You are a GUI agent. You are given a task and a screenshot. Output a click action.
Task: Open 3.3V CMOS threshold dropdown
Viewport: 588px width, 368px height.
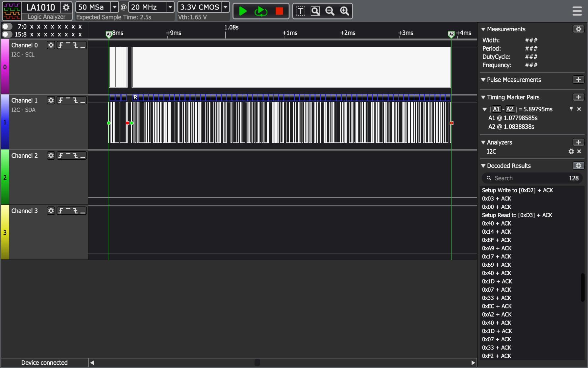(x=225, y=7)
